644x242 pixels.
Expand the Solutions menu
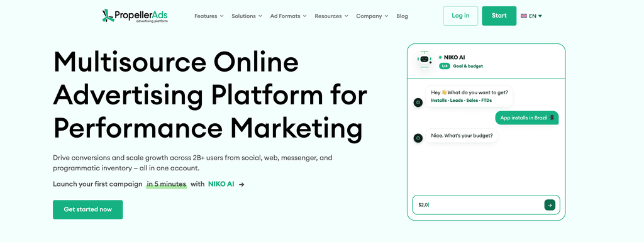click(x=247, y=16)
